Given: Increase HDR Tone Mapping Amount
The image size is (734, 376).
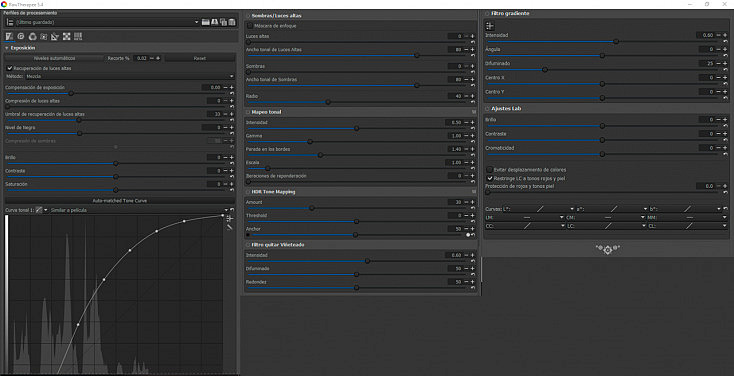Looking at the screenshot, I should 472,202.
